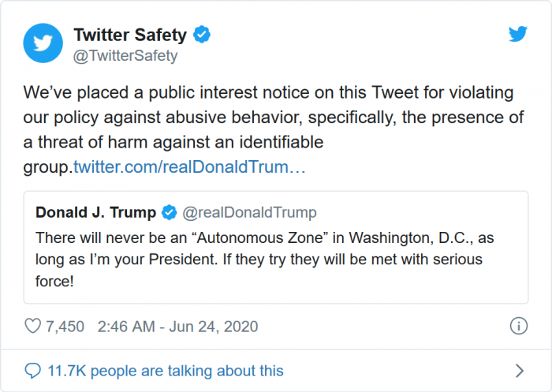Open the 2:46 AM - Jun 24, 2020 timestamp
The image size is (552, 392).
[x=177, y=326]
